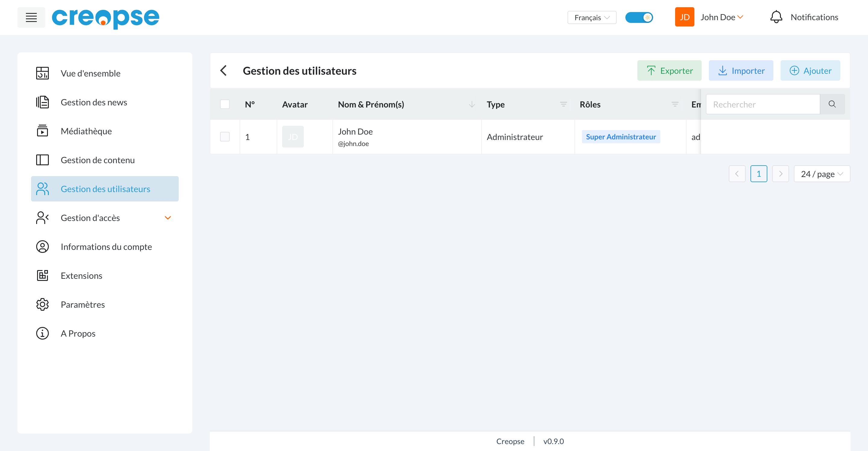Open the 24 / page size dropdown
This screenshot has height=451, width=868.
pyautogui.click(x=822, y=174)
